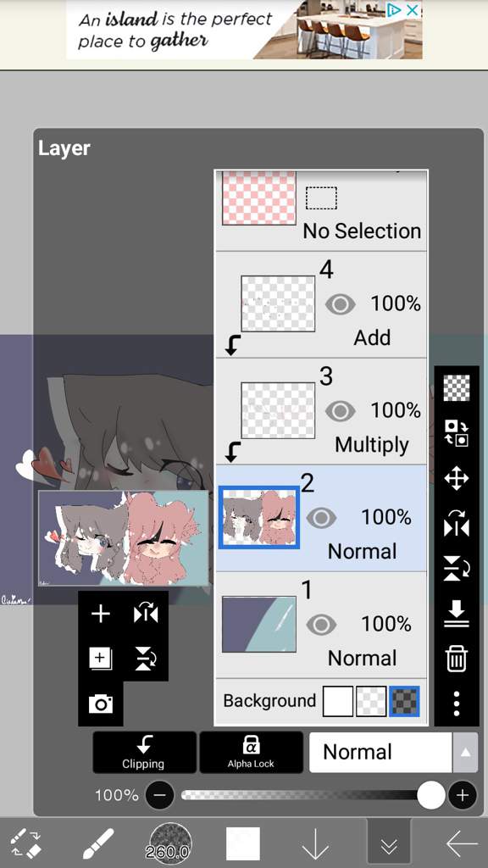Screen dimensions: 488x868
Task: Collapse panel with the double chevron down
Action: click(x=389, y=844)
